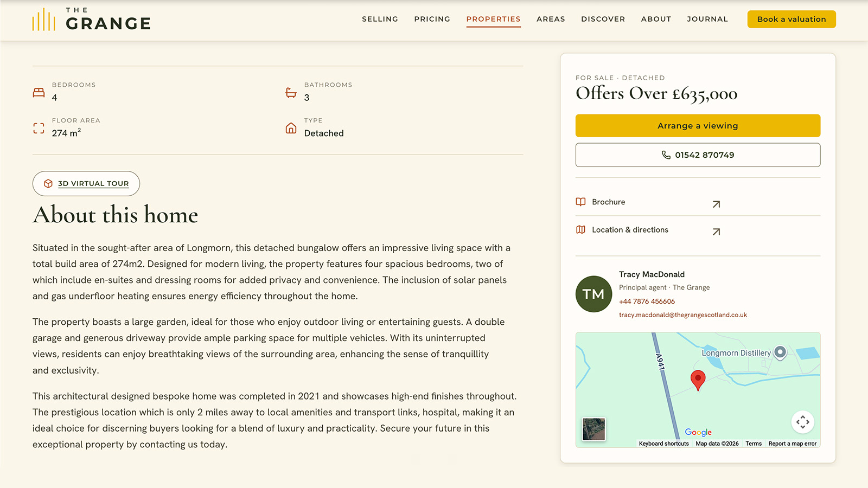Image resolution: width=868 pixels, height=488 pixels.
Task: Click the red map pin marker
Action: pos(698,381)
